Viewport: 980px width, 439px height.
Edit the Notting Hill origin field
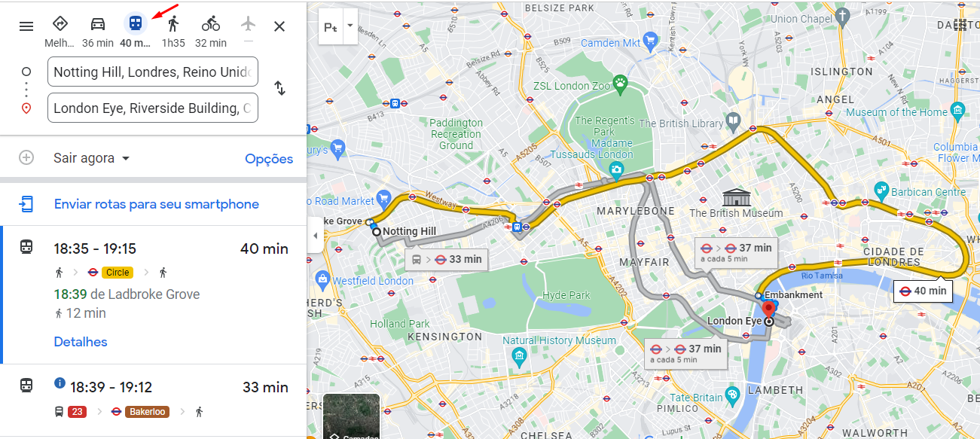coord(153,72)
